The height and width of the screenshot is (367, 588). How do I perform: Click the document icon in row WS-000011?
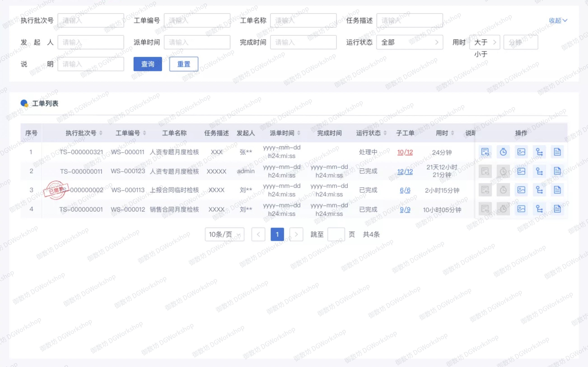(x=557, y=152)
